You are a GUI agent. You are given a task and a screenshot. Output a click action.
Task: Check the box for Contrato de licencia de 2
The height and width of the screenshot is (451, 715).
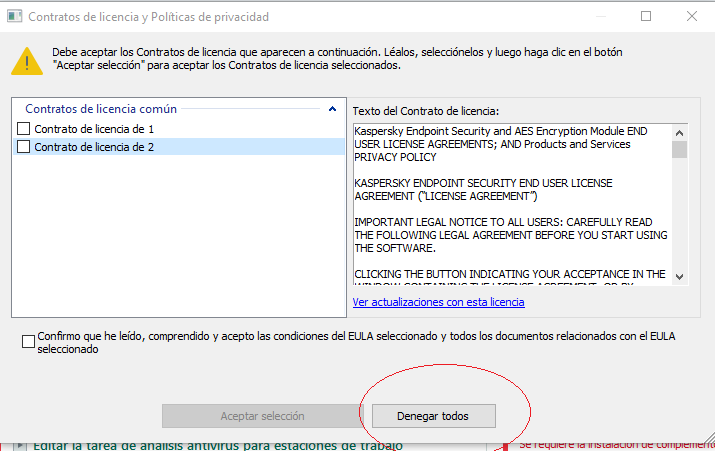pyautogui.click(x=23, y=147)
